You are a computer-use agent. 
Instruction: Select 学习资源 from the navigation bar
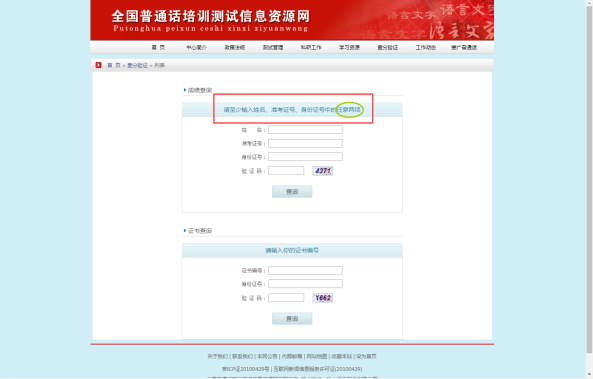(x=349, y=47)
